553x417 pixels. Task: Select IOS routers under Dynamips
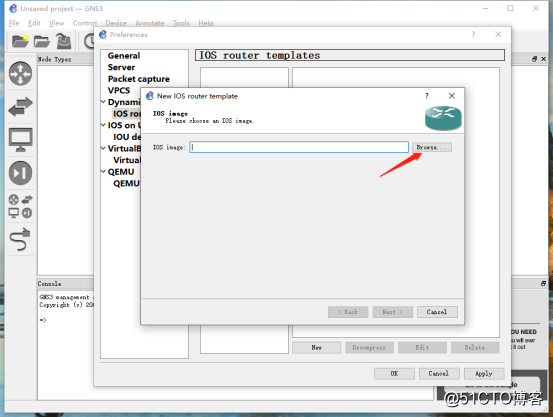click(127, 114)
